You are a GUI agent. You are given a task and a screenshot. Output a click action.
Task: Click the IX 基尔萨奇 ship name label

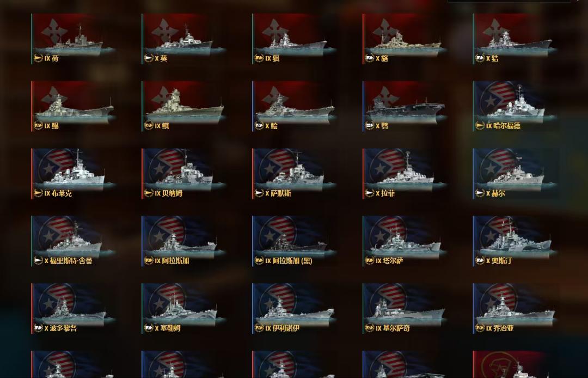(x=393, y=328)
